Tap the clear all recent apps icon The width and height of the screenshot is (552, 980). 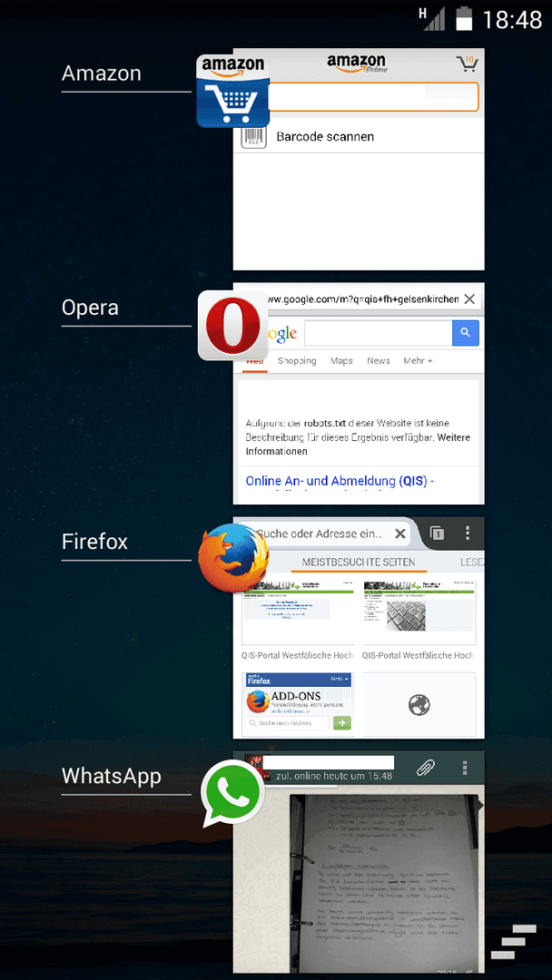pos(513,941)
